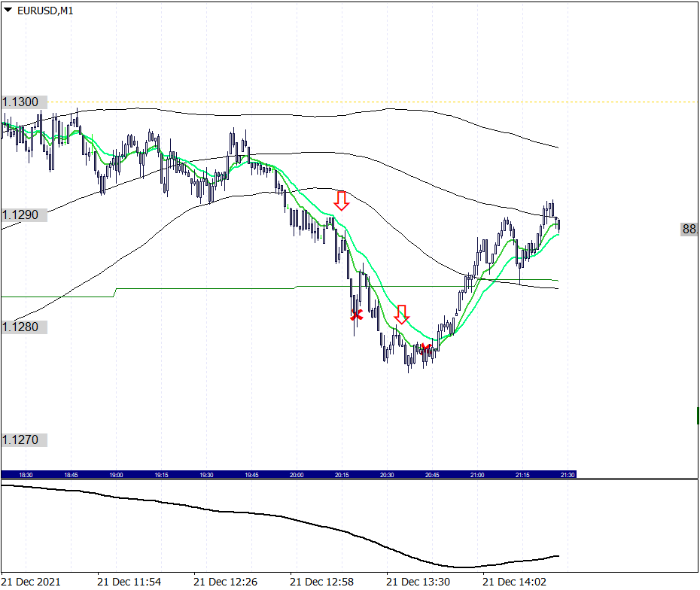Select the EURUSD,M1 chart title label
The height and width of the screenshot is (590, 700).
click(x=45, y=11)
